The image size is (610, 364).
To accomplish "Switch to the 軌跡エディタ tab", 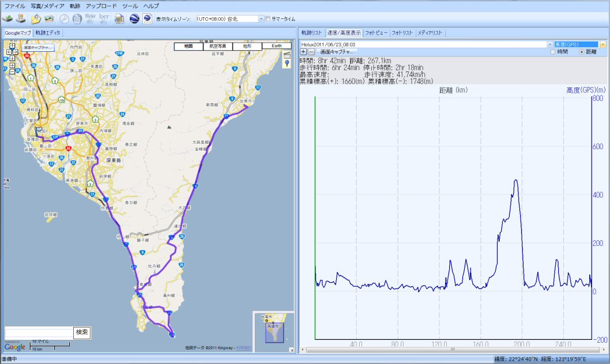I will pos(48,33).
